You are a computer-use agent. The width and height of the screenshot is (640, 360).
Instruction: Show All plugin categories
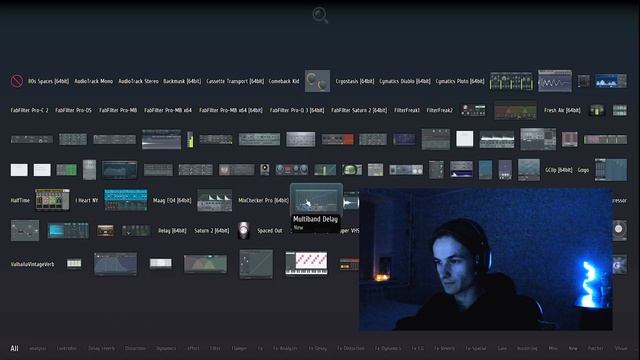14,348
